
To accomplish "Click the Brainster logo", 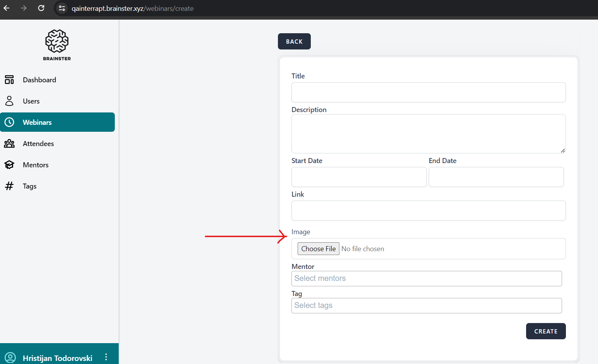I will coord(57,45).
